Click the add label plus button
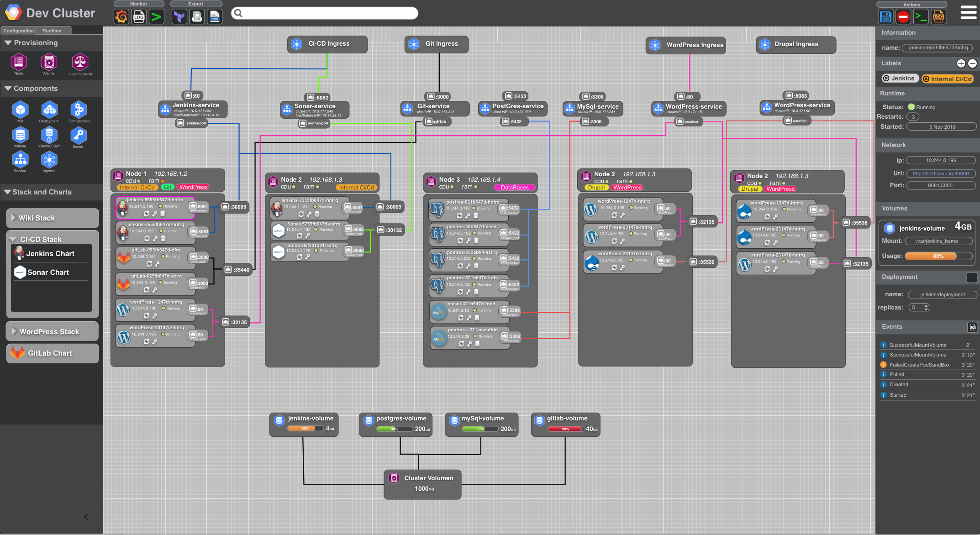Image resolution: width=980 pixels, height=535 pixels. coord(961,63)
